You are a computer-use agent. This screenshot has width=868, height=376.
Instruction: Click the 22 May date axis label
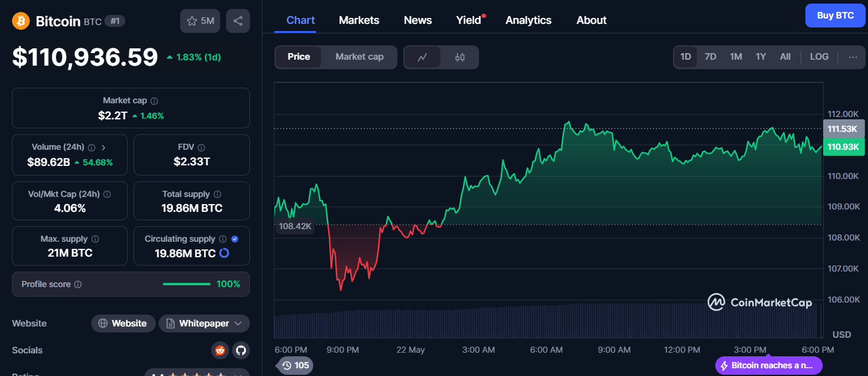tap(410, 350)
